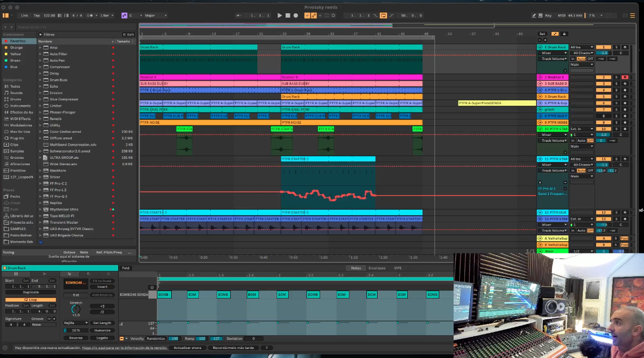Viewport: 644px width, 358px height.
Task: Toggle the scale mode icon beside key C
Action: pos(124,15)
